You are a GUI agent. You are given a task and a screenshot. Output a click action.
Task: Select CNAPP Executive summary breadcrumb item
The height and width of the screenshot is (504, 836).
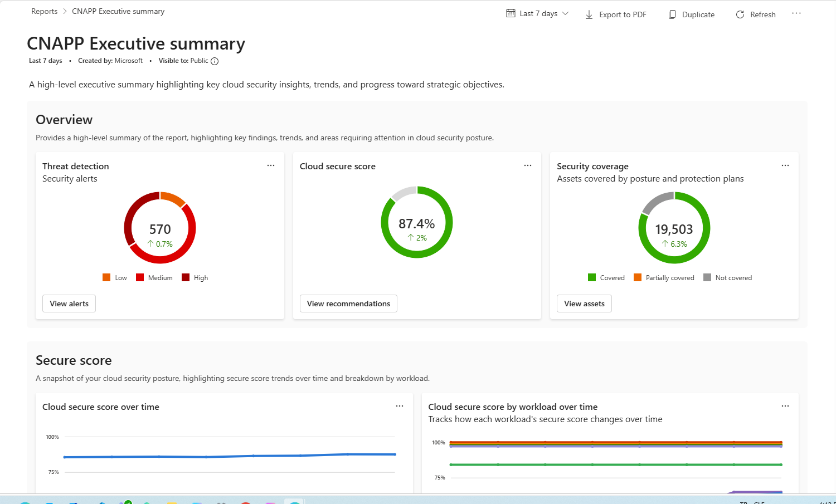[x=118, y=11]
